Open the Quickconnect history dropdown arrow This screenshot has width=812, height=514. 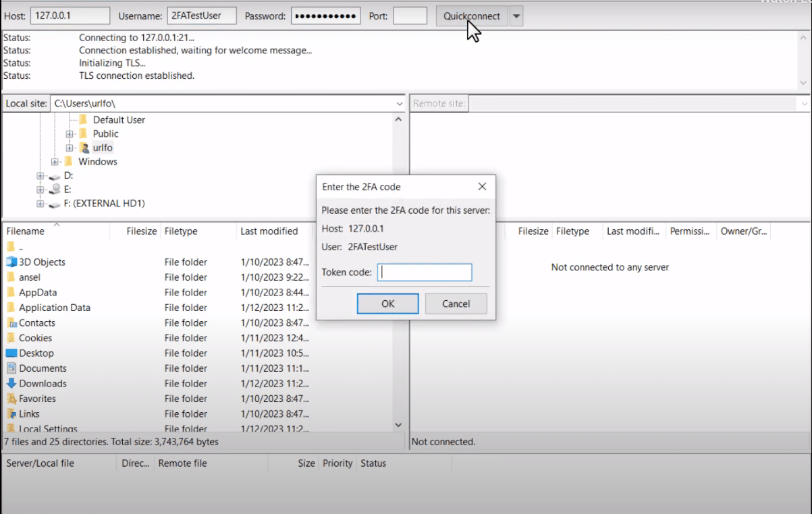[x=516, y=16]
